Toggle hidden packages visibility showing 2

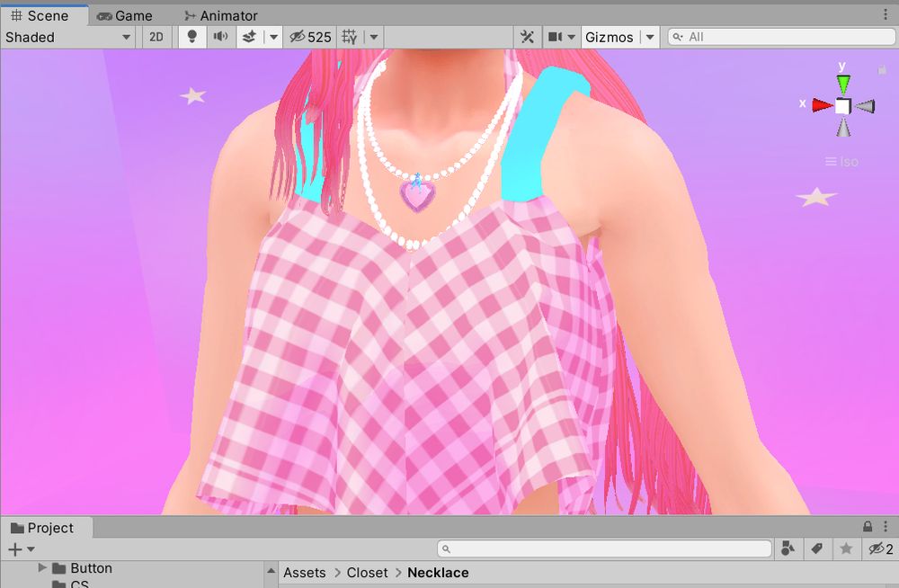[x=880, y=549]
